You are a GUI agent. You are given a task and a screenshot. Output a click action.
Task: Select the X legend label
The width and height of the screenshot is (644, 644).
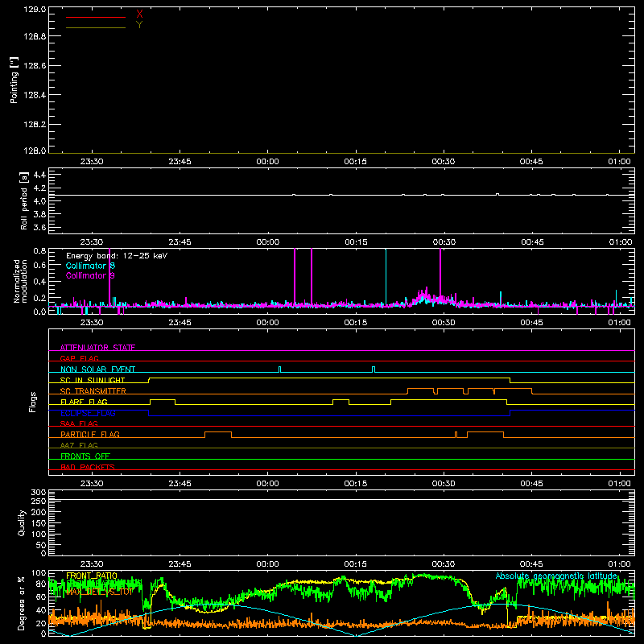tap(139, 14)
